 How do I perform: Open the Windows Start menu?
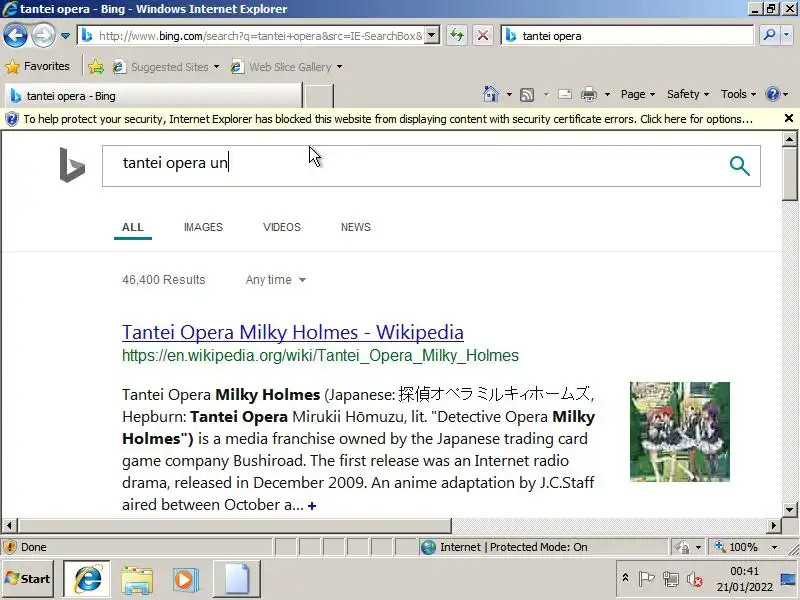coord(28,579)
